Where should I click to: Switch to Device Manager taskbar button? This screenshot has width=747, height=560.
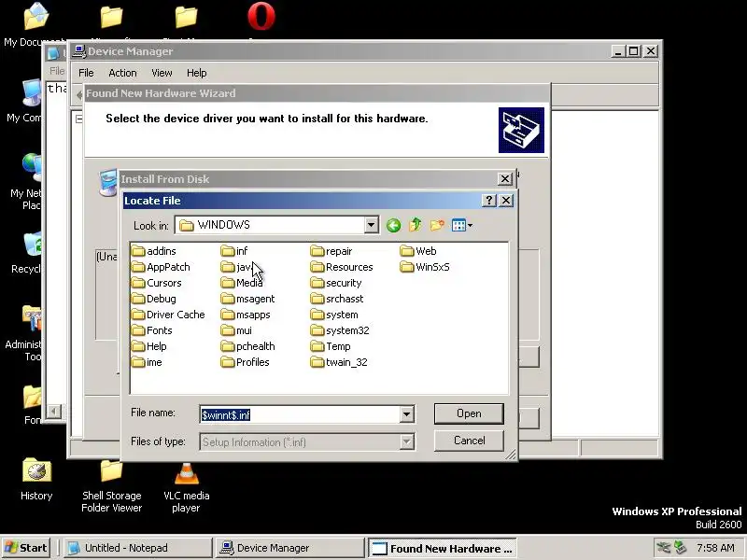[x=289, y=548]
